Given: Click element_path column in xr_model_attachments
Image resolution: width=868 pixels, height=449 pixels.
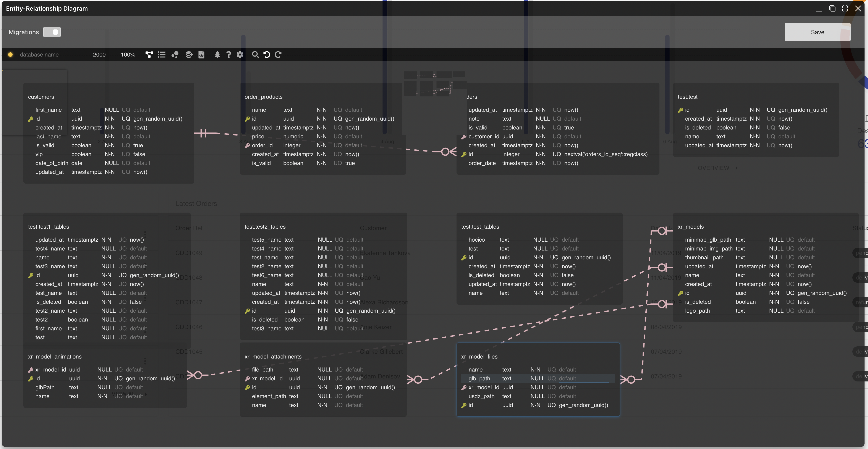Looking at the screenshot, I should pyautogui.click(x=269, y=396).
